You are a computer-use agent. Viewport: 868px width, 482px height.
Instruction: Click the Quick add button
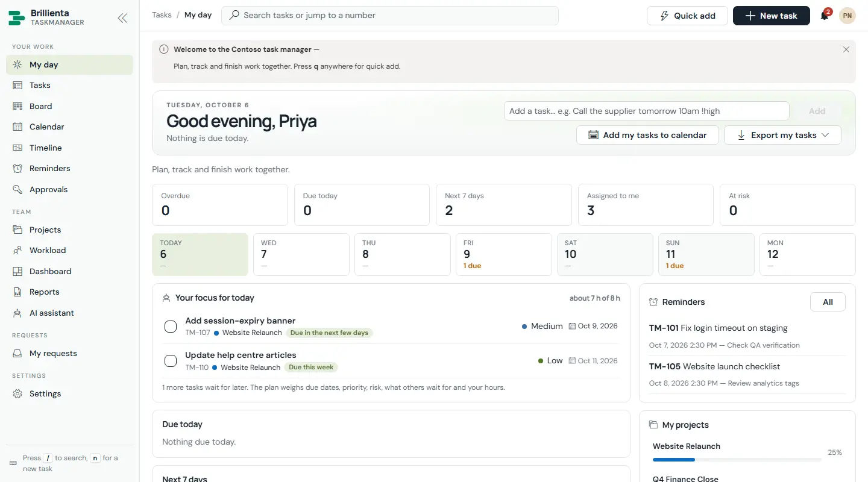[687, 16]
